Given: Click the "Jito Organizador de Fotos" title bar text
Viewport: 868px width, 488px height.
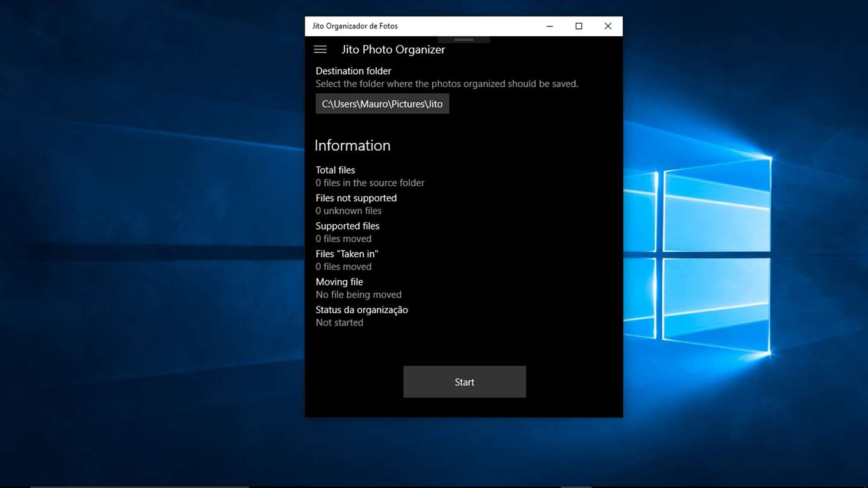Looking at the screenshot, I should (x=355, y=26).
